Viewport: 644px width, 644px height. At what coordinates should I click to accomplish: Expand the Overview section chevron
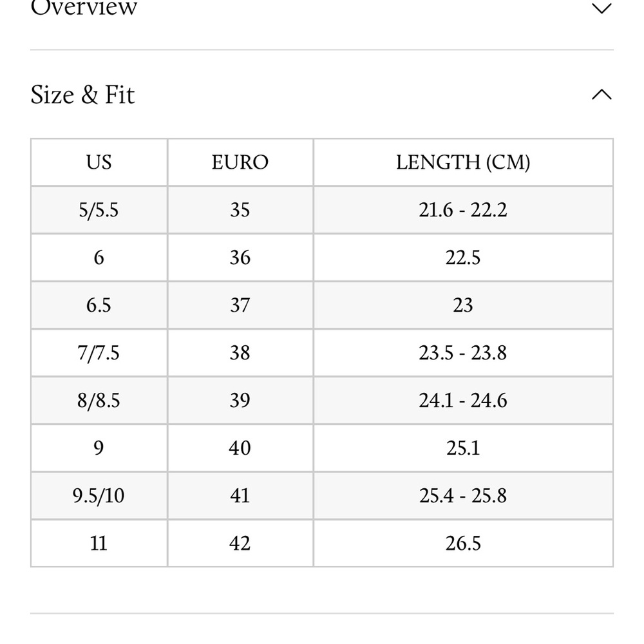(601, 8)
